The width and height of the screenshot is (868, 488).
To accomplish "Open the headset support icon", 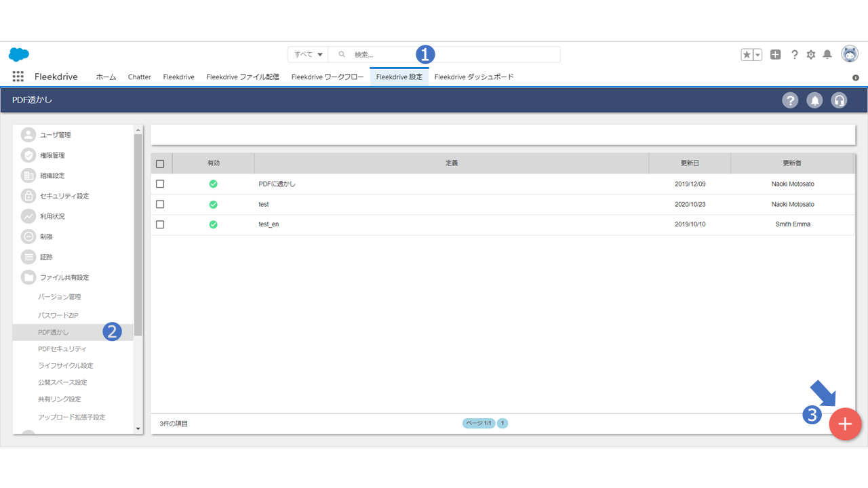I will click(839, 100).
